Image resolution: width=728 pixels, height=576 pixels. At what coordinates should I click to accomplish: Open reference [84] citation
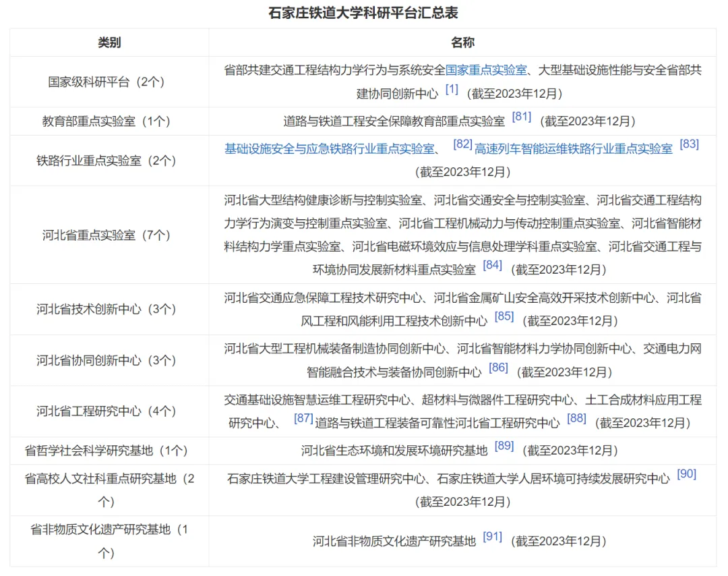492,265
